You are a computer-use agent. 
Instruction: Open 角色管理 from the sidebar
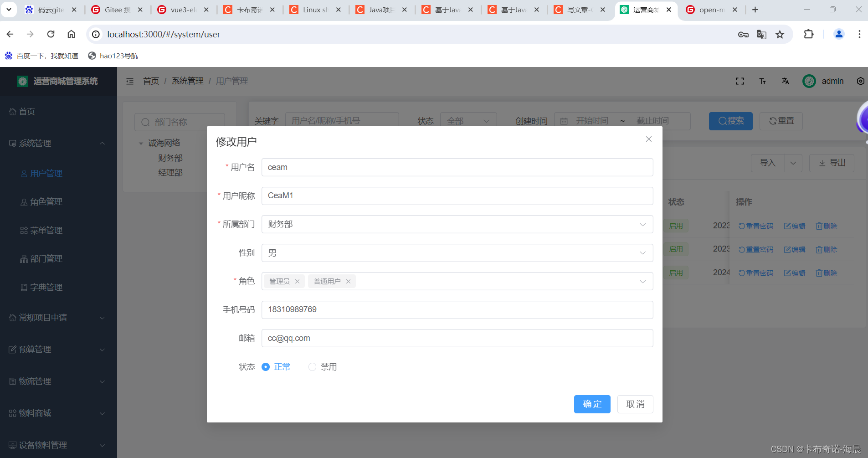pyautogui.click(x=46, y=201)
